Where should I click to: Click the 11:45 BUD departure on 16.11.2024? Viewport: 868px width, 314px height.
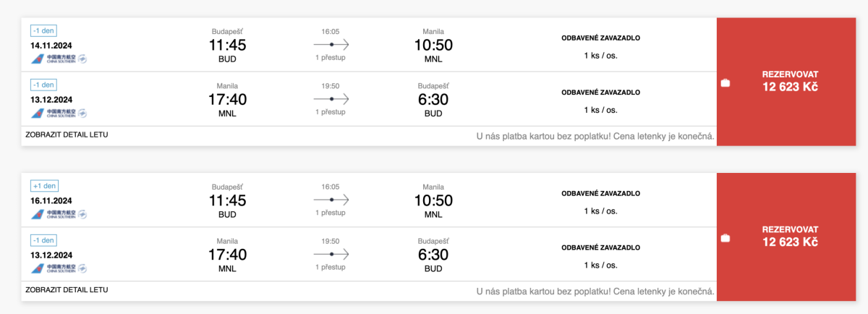[x=227, y=201]
